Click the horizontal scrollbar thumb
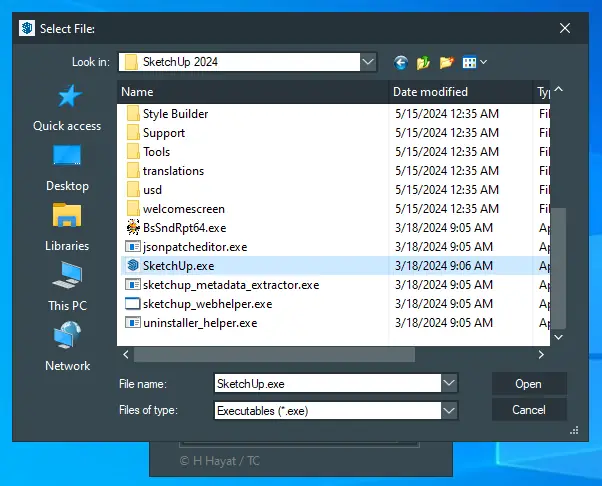This screenshot has height=486, width=602. coord(274,354)
